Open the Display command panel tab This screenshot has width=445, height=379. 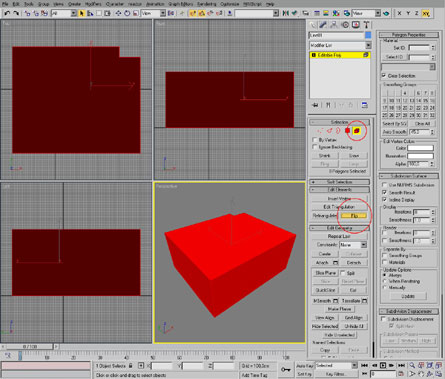point(356,25)
